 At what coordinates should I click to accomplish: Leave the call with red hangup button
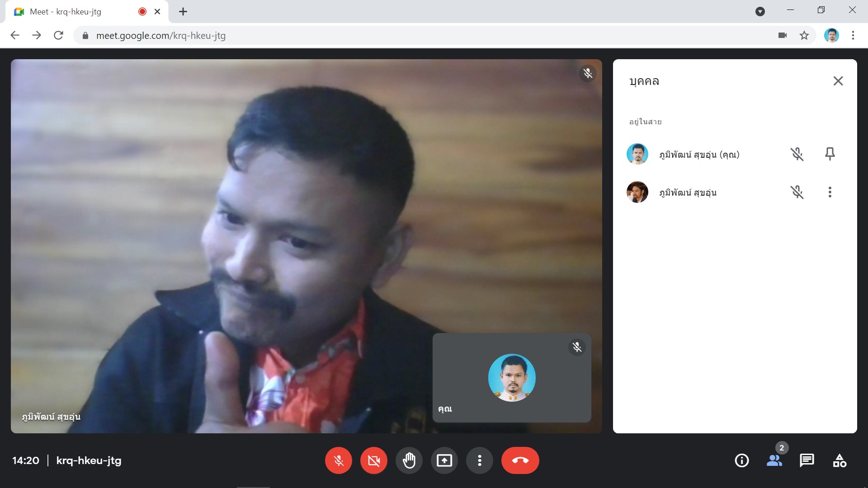pyautogui.click(x=520, y=460)
